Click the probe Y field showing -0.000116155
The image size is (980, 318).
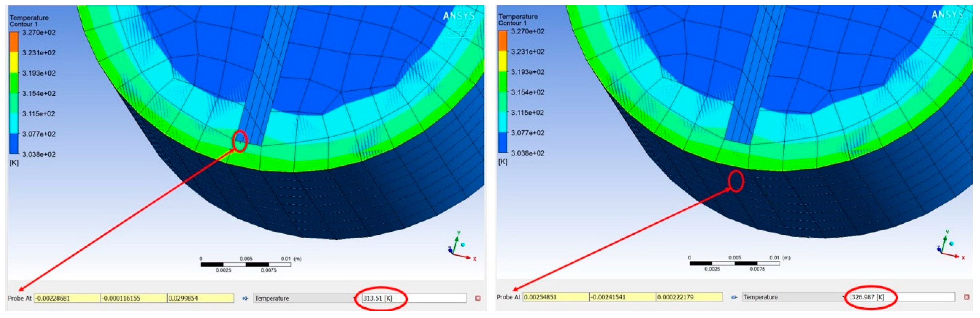coord(133,298)
